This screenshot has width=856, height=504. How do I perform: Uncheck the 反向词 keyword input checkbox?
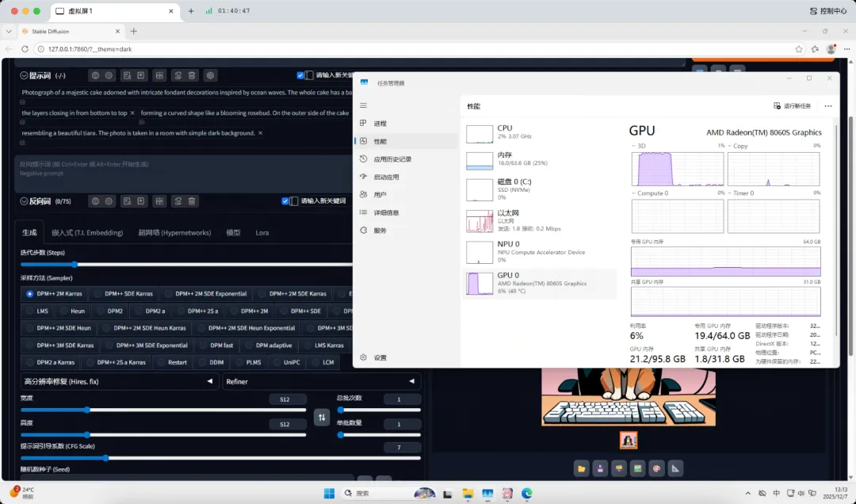[x=286, y=201]
